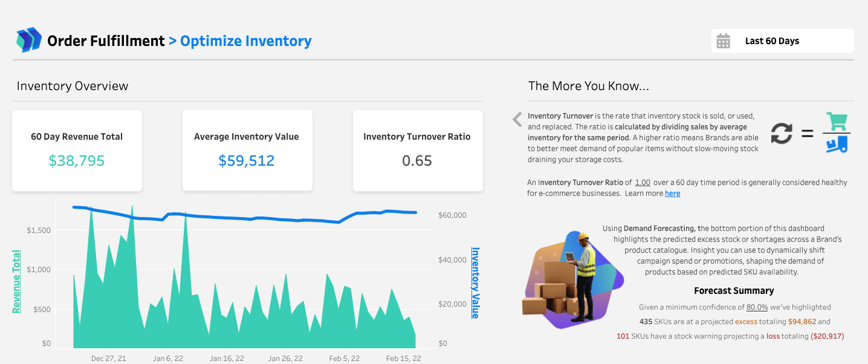The width and height of the screenshot is (868, 364).
Task: Expand the Forecast Summary details
Action: click(733, 290)
